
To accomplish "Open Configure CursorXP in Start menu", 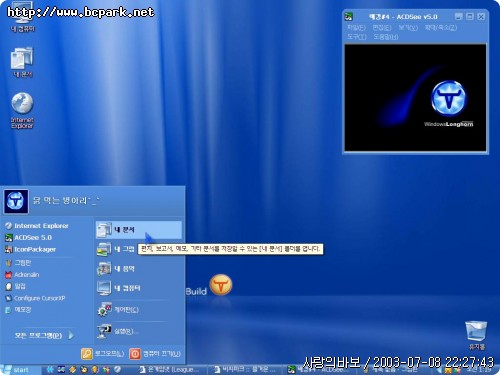I will pyautogui.click(x=35, y=298).
